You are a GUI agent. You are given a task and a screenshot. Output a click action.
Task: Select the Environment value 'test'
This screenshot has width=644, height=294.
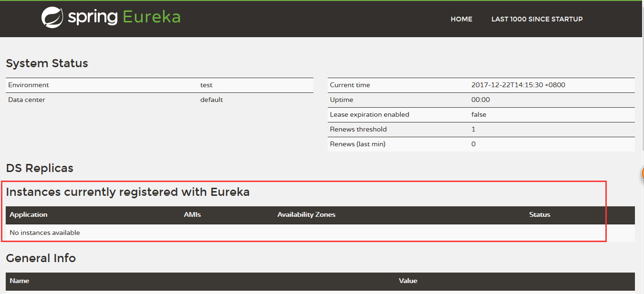point(206,85)
